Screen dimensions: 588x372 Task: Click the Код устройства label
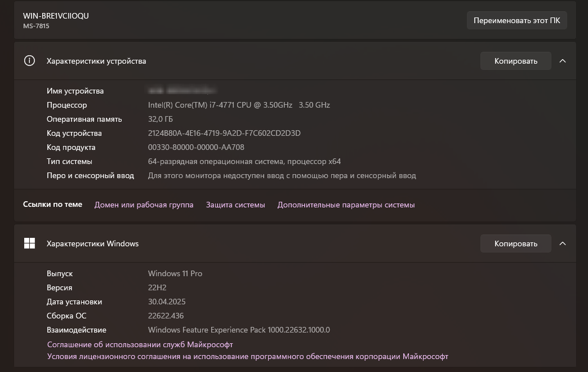point(74,133)
